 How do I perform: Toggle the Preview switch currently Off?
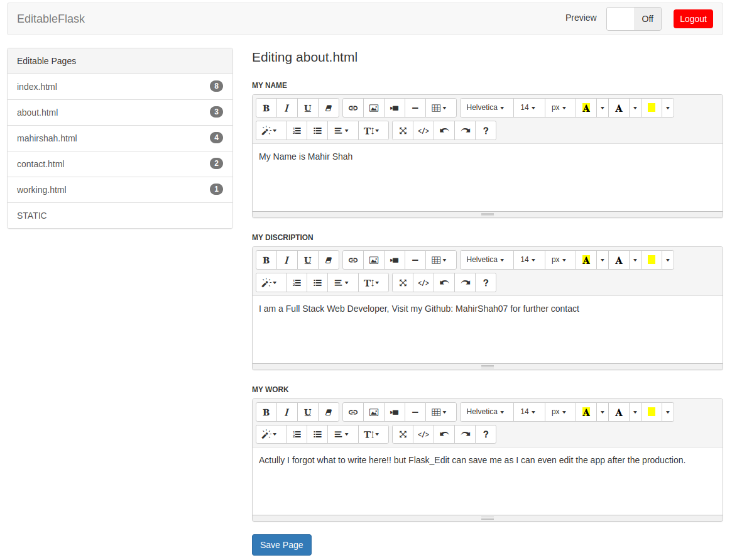point(633,19)
